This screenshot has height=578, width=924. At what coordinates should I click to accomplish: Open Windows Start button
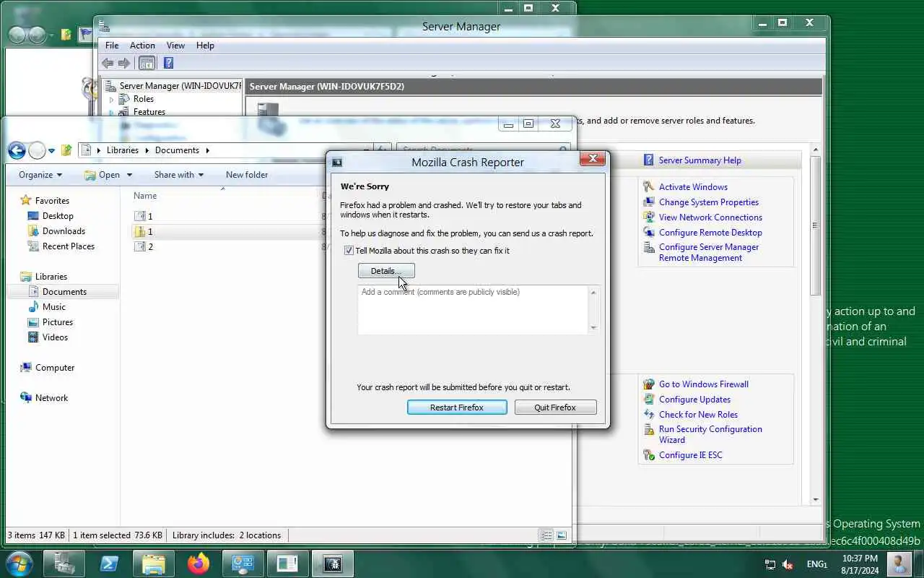[19, 564]
